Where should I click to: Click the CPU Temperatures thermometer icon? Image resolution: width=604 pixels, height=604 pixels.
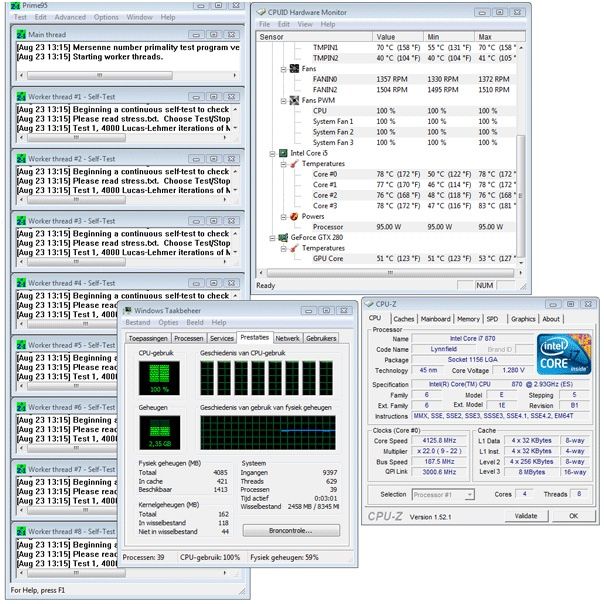click(x=294, y=164)
